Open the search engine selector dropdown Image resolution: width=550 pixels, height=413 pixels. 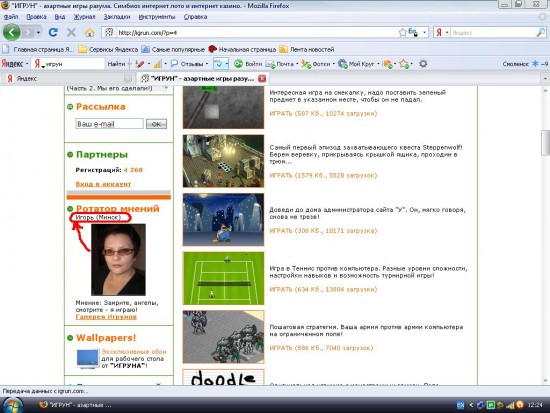(441, 33)
